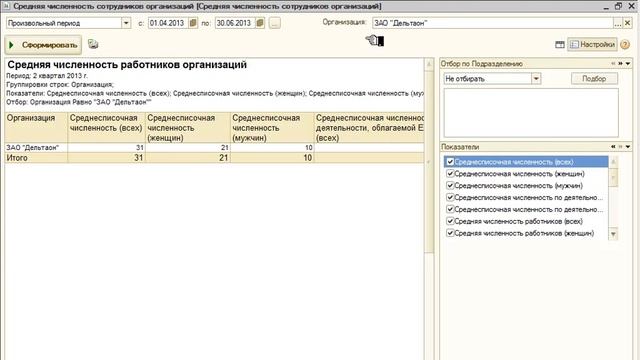640x360 pixels.
Task: Uncheck Среднесписочная численность (женщин) indicator
Action: click(x=450, y=173)
